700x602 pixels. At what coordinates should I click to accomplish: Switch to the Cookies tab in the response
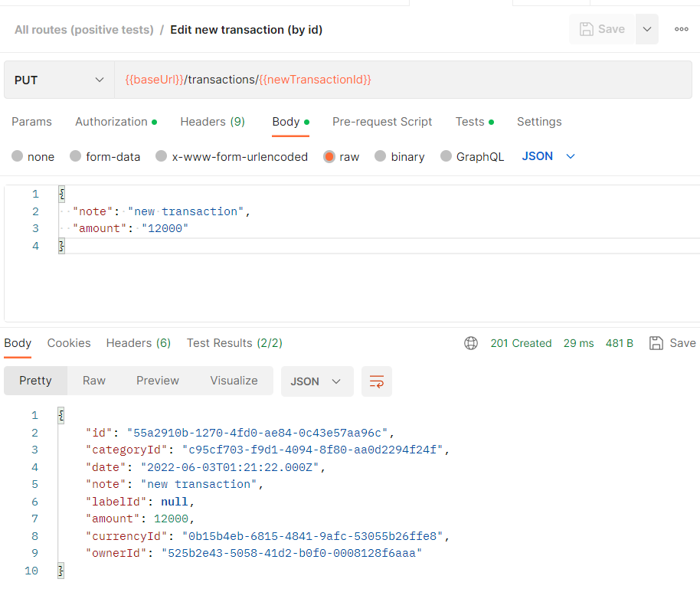click(x=69, y=343)
